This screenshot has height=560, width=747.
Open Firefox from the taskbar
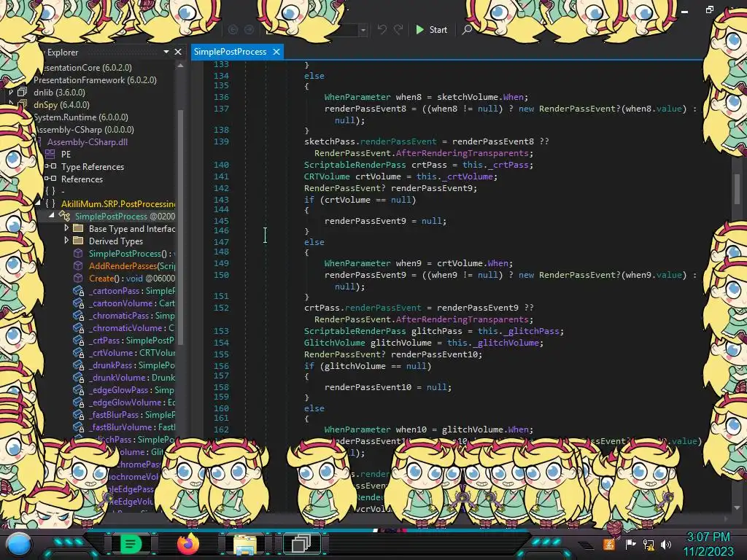tap(188, 544)
